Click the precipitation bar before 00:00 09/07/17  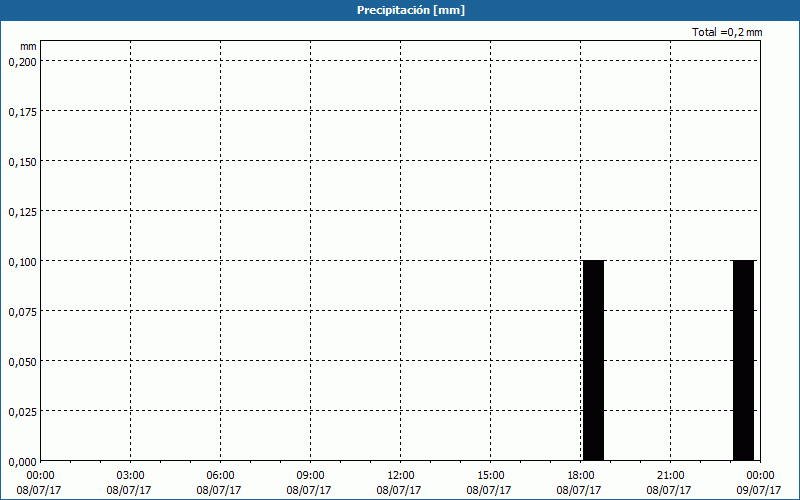pyautogui.click(x=743, y=360)
